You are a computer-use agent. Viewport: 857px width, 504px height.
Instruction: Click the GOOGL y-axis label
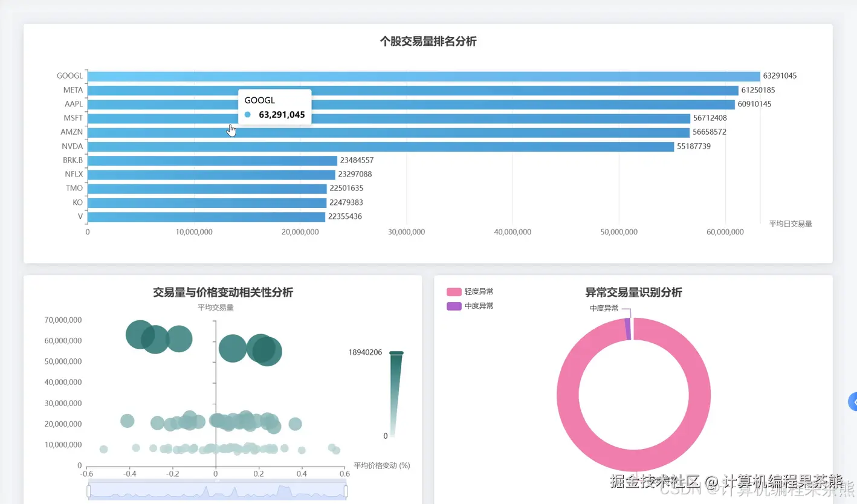tap(70, 76)
